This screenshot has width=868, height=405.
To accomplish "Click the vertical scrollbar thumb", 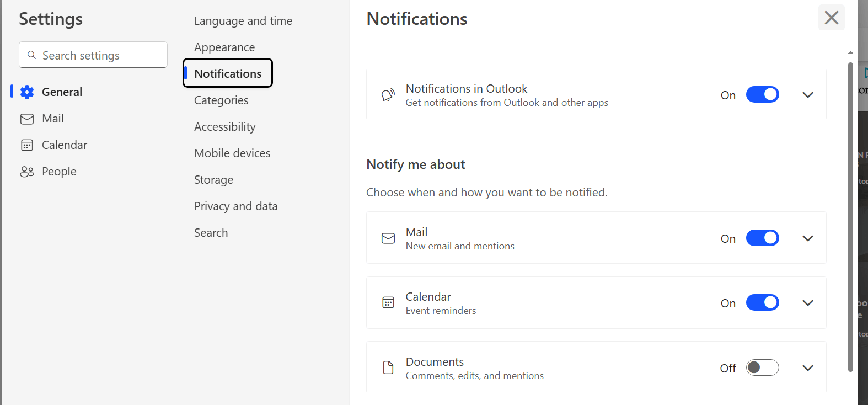I will coord(850,217).
